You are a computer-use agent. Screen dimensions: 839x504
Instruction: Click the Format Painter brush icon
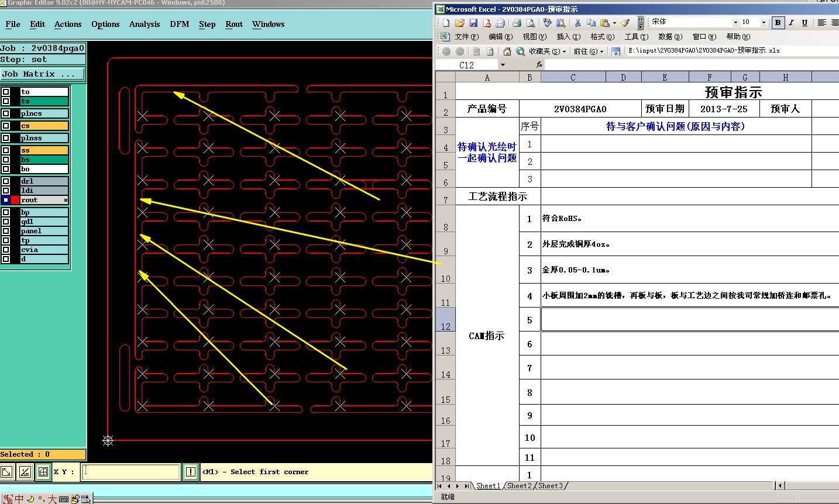(625, 23)
